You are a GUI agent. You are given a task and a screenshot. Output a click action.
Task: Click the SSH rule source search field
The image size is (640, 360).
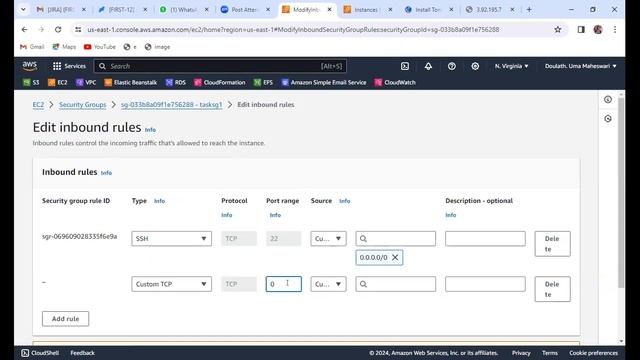coord(396,239)
